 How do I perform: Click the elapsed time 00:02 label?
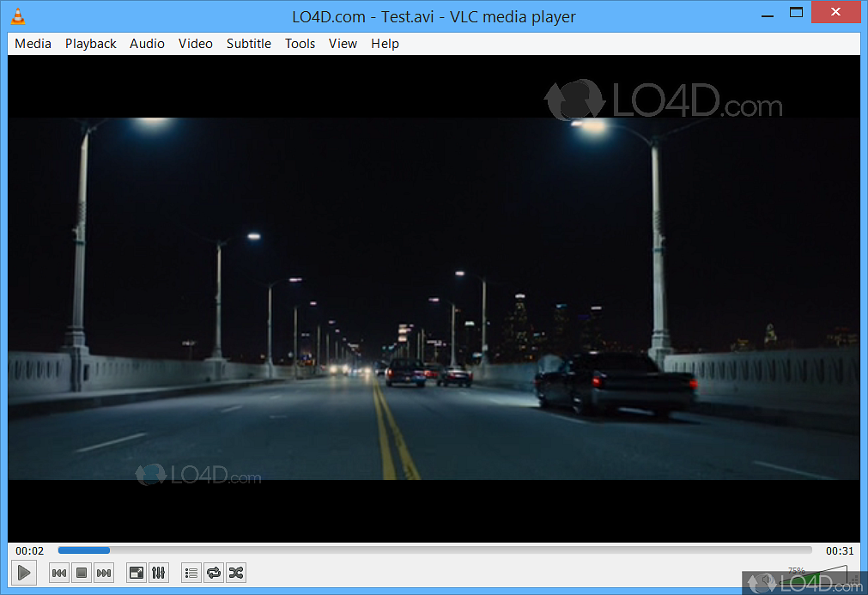29,550
